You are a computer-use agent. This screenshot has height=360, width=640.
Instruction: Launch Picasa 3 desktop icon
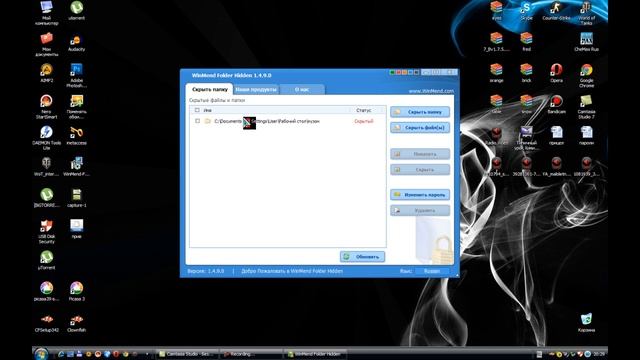76,291
